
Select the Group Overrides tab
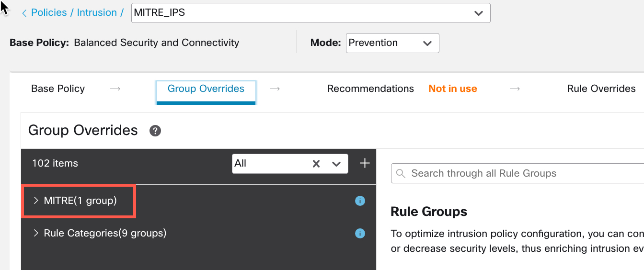coord(206,89)
